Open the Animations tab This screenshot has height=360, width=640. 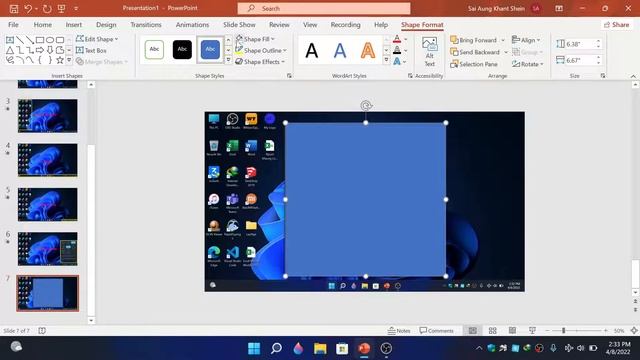click(192, 25)
